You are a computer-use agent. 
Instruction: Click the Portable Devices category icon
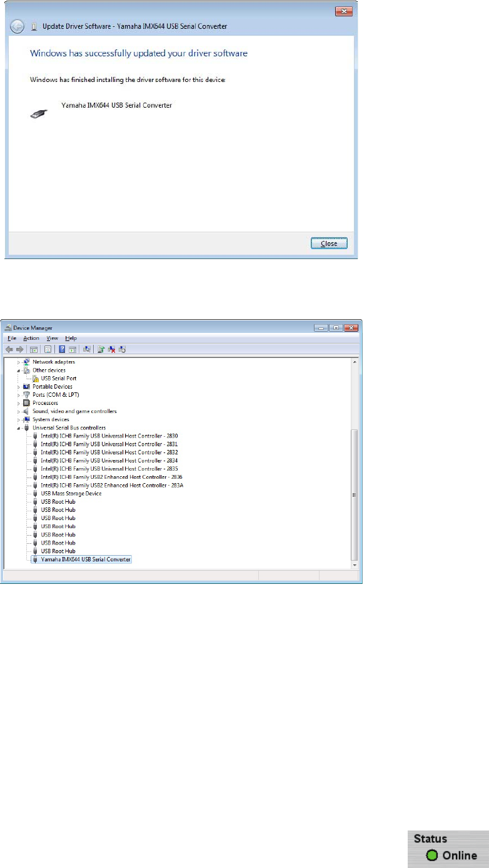click(27, 387)
